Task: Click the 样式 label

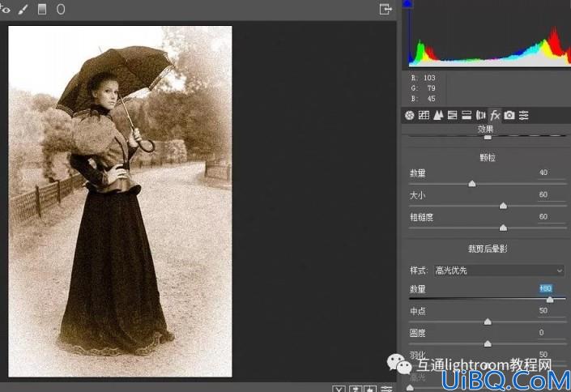Action: [419, 271]
